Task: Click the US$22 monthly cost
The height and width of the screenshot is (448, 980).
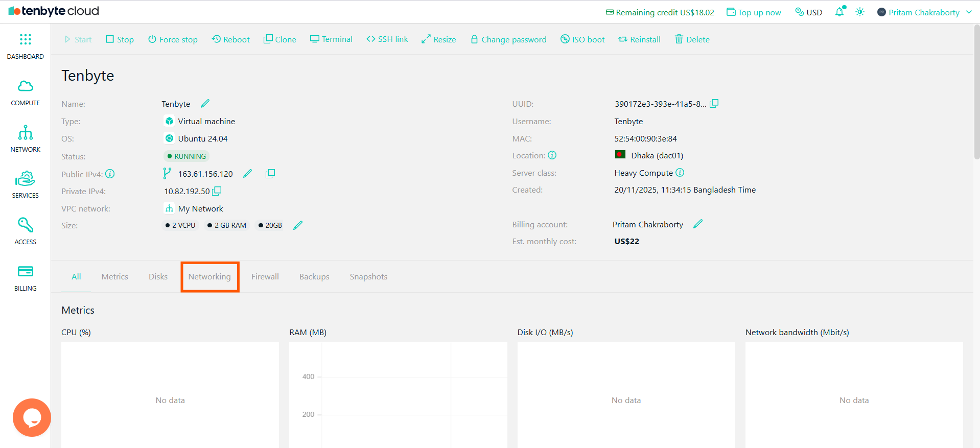Action: 626,241
